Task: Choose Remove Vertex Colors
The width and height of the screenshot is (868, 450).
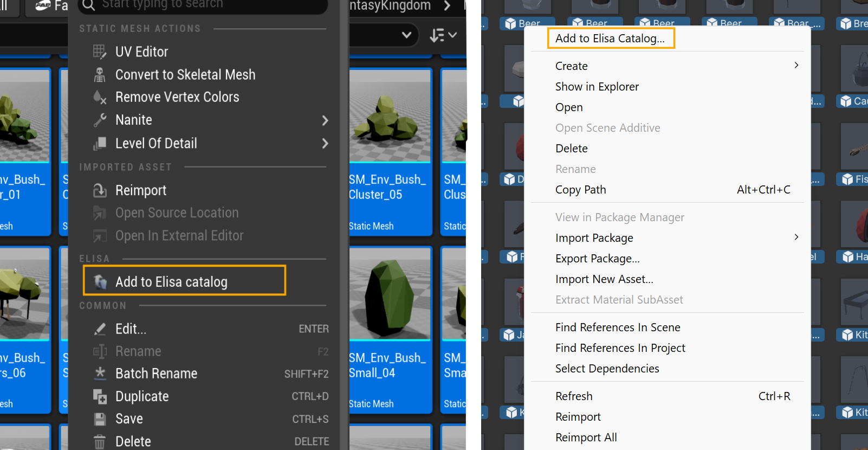Action: tap(177, 97)
